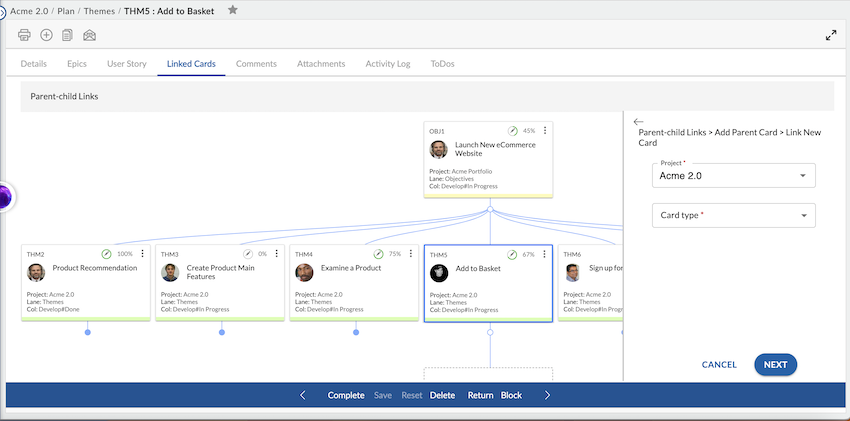Image resolution: width=850 pixels, height=421 pixels.
Task: Click the expand fullscreen arrows icon
Action: (830, 35)
